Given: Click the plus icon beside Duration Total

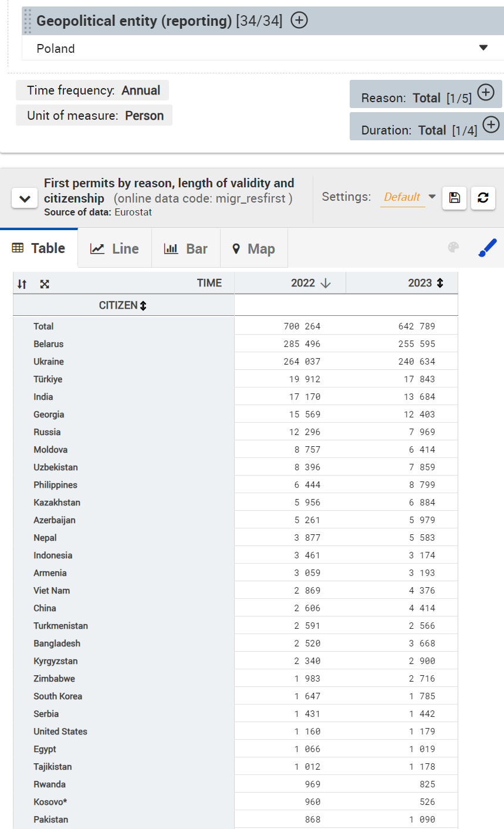Looking at the screenshot, I should [x=491, y=124].
